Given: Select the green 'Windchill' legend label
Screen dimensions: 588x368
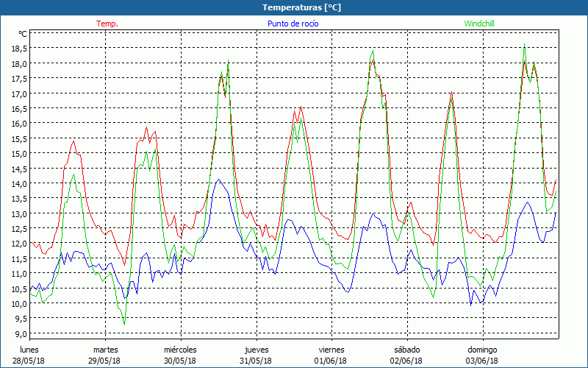Looking at the screenshot, I should click(479, 24).
